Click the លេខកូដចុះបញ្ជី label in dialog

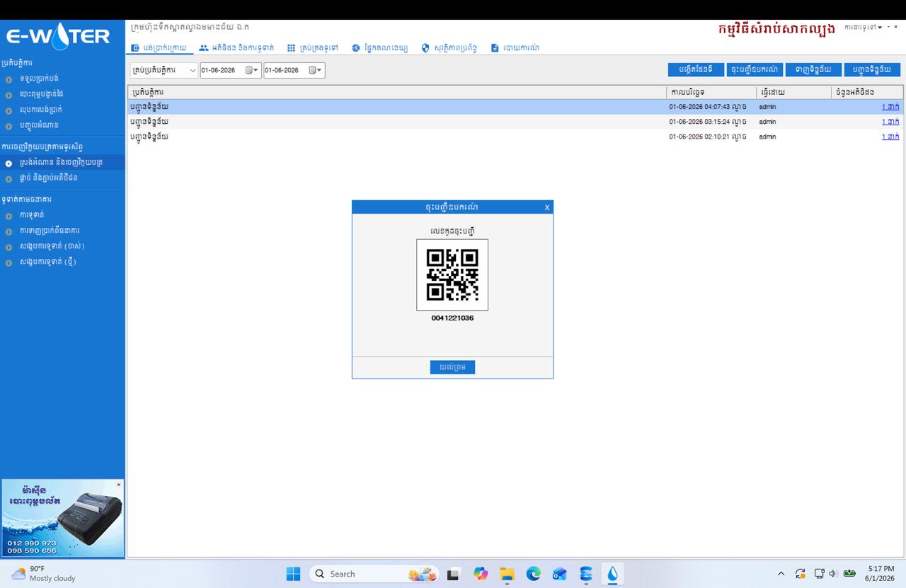[452, 231]
